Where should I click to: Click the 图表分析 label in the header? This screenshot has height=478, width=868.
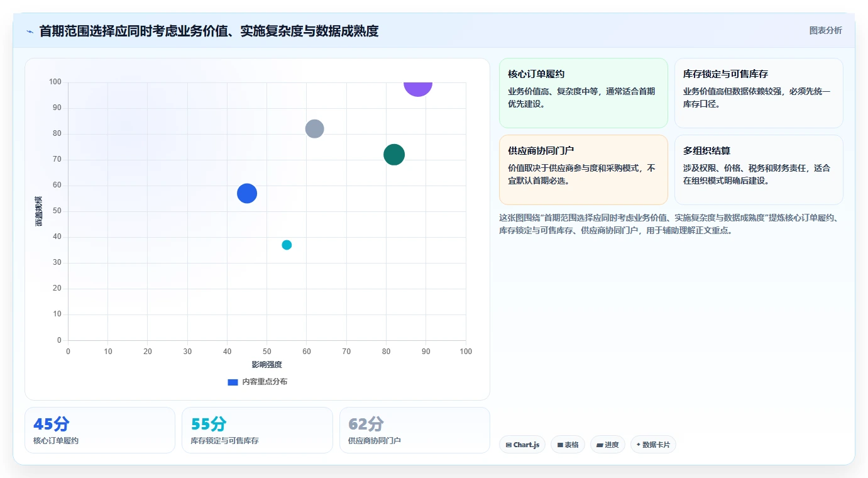point(825,30)
